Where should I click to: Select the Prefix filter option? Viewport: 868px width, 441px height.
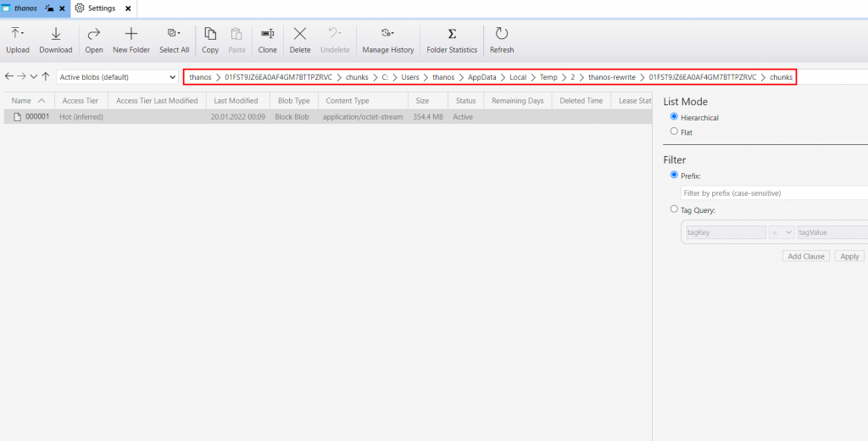coord(674,175)
